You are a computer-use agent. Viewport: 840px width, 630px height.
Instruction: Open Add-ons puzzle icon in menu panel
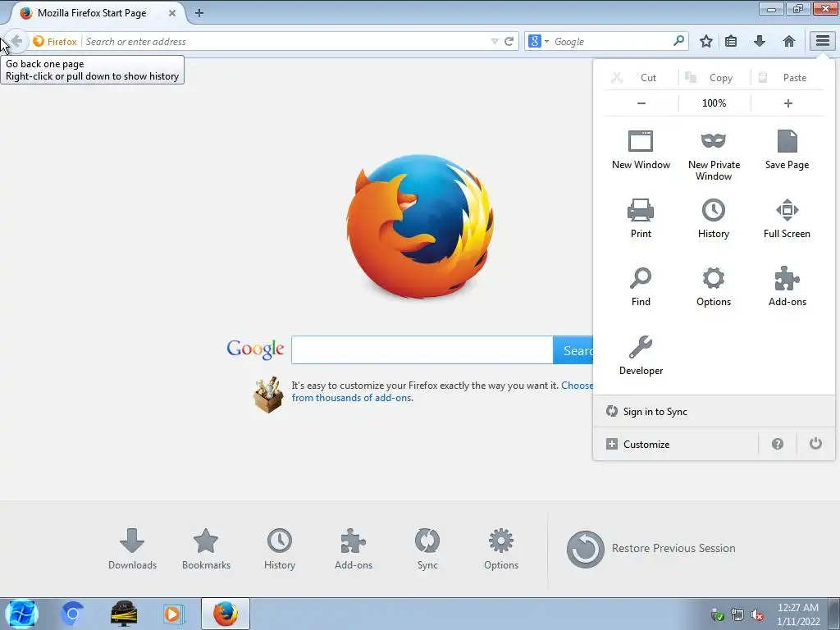(787, 286)
